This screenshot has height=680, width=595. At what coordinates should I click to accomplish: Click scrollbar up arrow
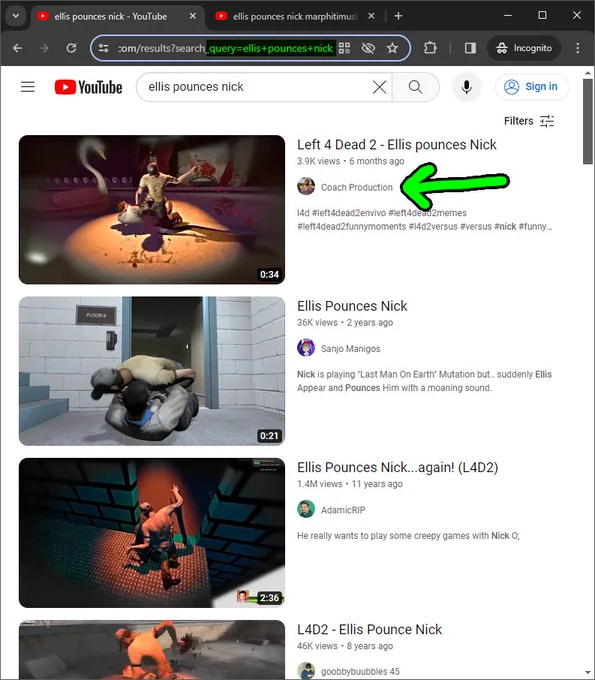[x=588, y=72]
